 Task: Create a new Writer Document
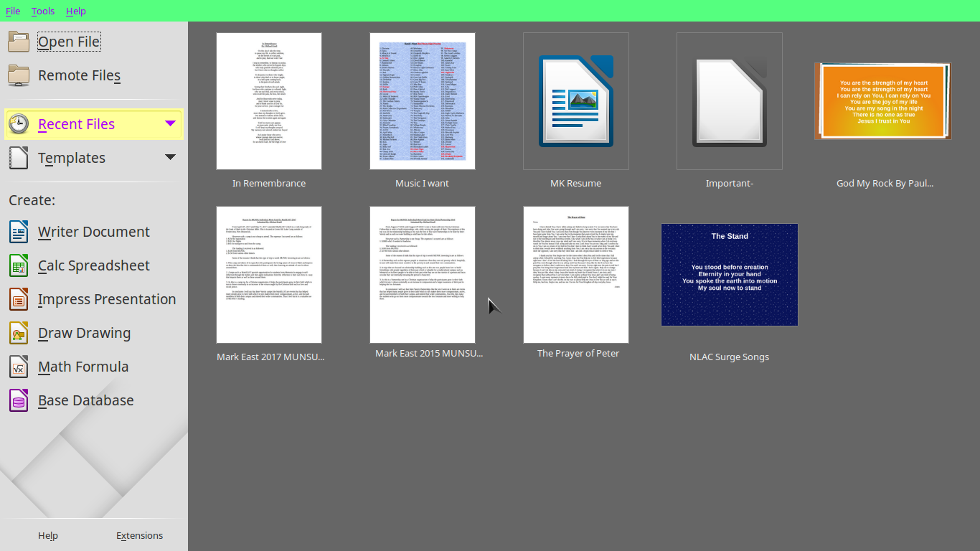(94, 232)
